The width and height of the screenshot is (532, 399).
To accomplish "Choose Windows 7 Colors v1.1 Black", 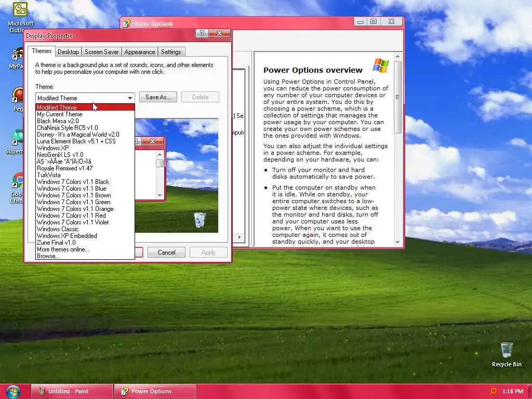I will pyautogui.click(x=85, y=182).
